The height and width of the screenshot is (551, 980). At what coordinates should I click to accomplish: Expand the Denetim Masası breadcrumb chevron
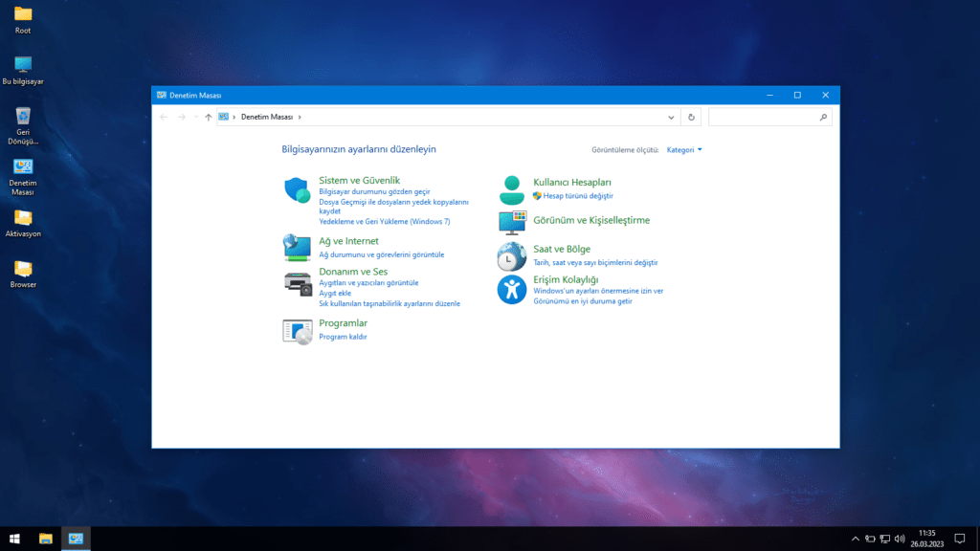pos(298,117)
